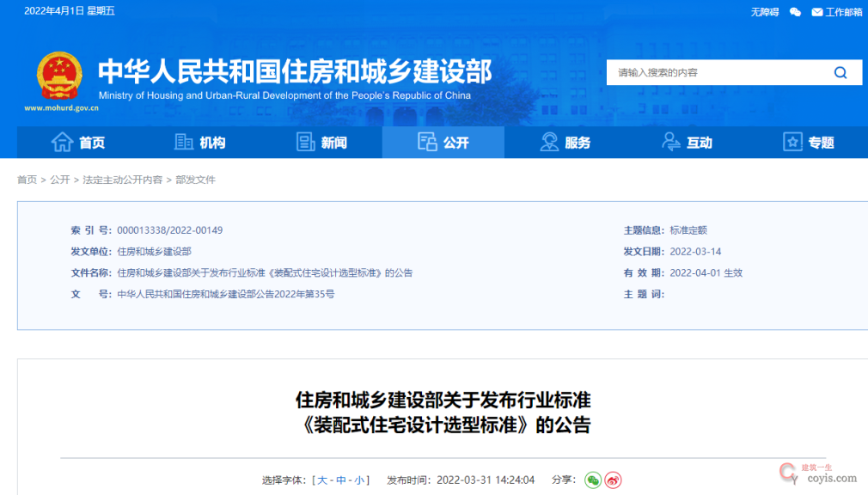868x495 pixels.
Task: Select the 公开 navigation tab
Action: click(x=443, y=142)
